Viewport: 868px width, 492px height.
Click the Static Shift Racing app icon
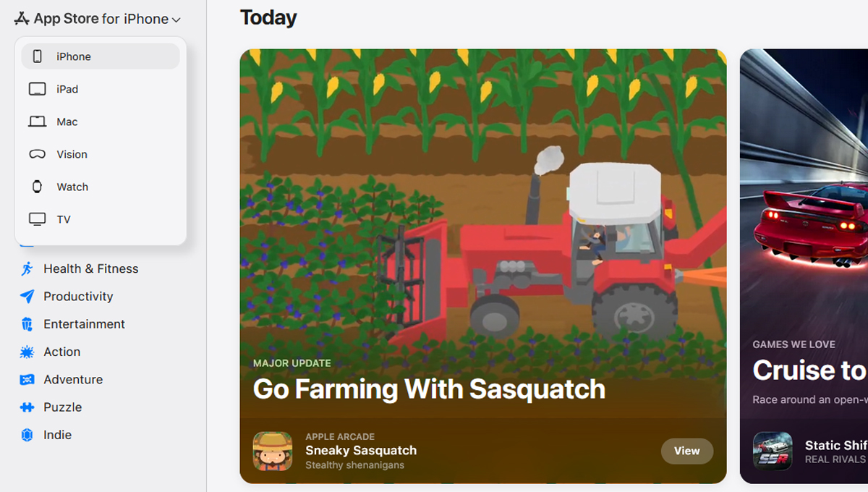click(773, 451)
